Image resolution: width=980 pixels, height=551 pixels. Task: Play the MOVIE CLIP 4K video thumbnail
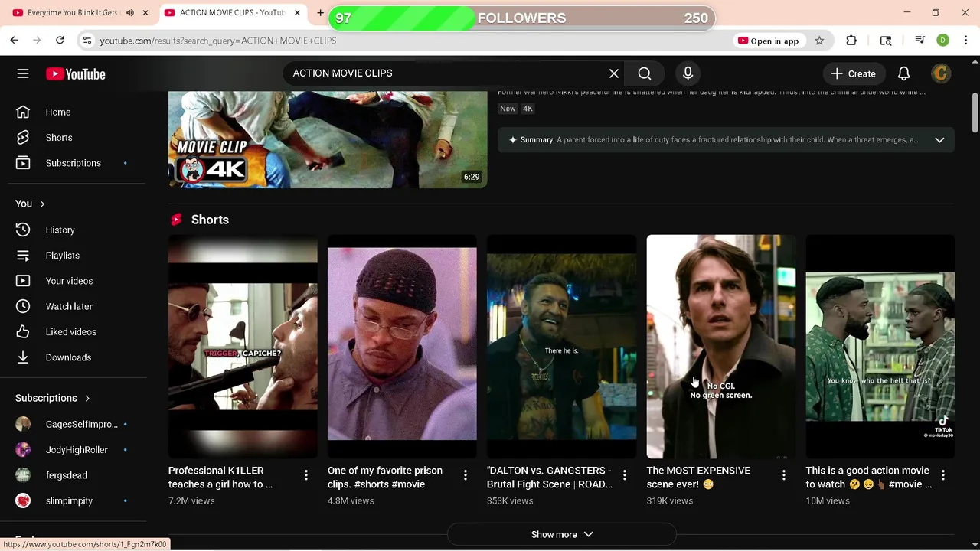click(x=328, y=139)
